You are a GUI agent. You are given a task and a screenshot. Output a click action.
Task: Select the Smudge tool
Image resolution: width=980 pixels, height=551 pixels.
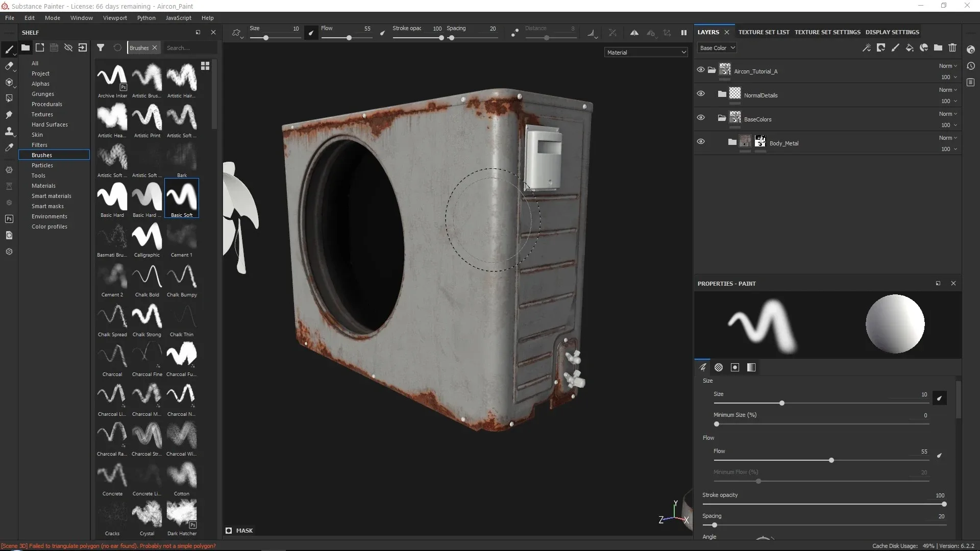pos(9,115)
